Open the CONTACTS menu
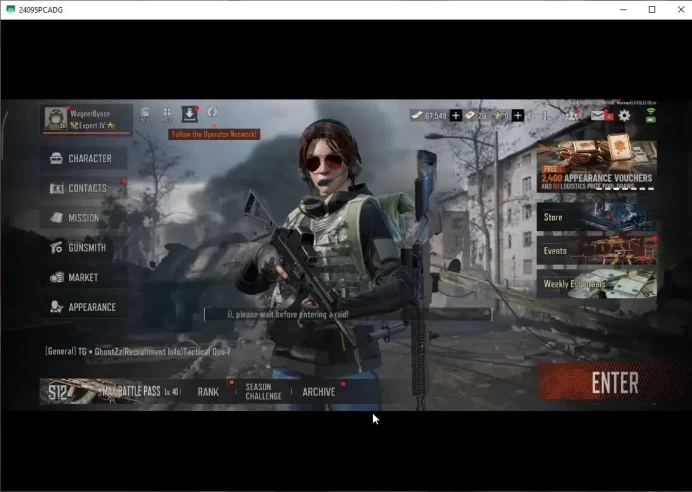This screenshot has width=692, height=492. (x=84, y=188)
